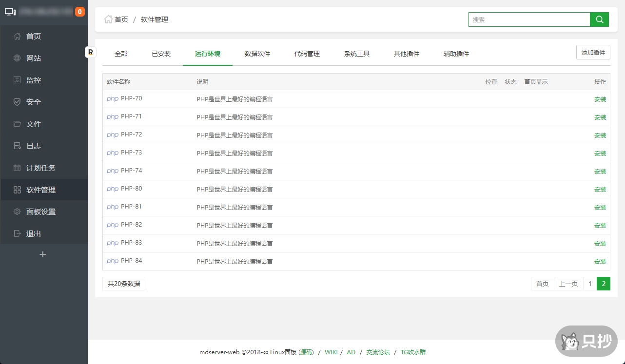Click the plus icon below the sidebar menu
Viewport: 625px width, 364px height.
42,254
